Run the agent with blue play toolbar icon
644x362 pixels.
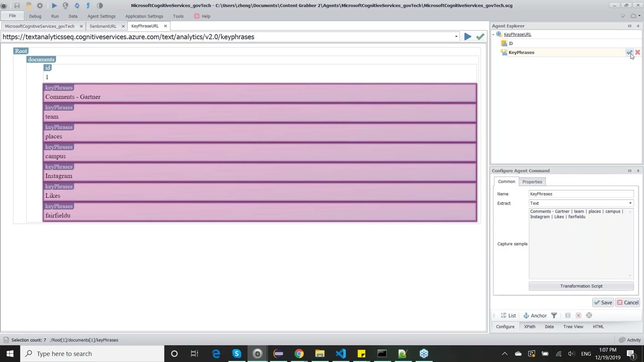point(54,6)
